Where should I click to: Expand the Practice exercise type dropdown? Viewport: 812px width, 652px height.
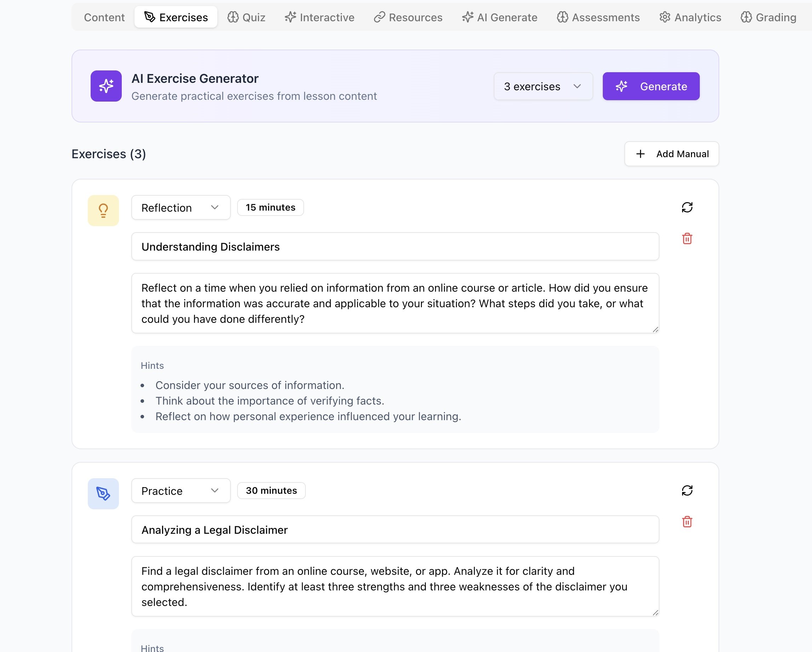pyautogui.click(x=181, y=491)
